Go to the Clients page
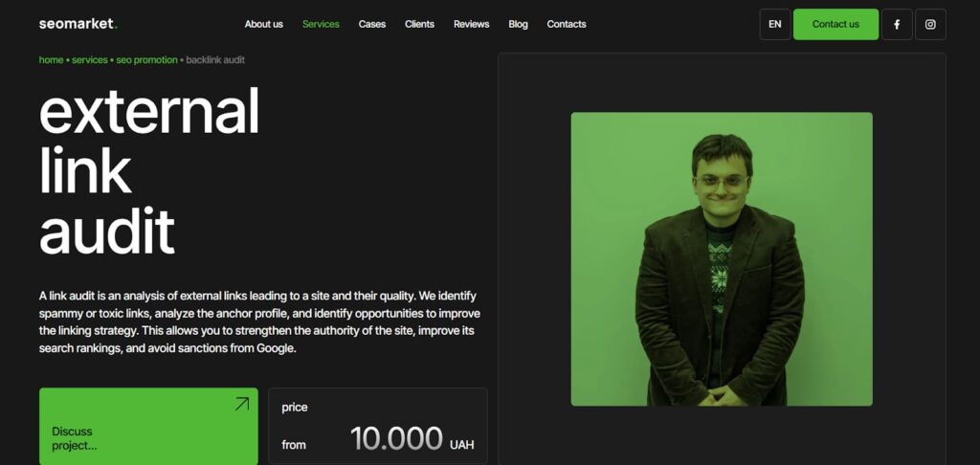This screenshot has width=980, height=465. coord(419,24)
